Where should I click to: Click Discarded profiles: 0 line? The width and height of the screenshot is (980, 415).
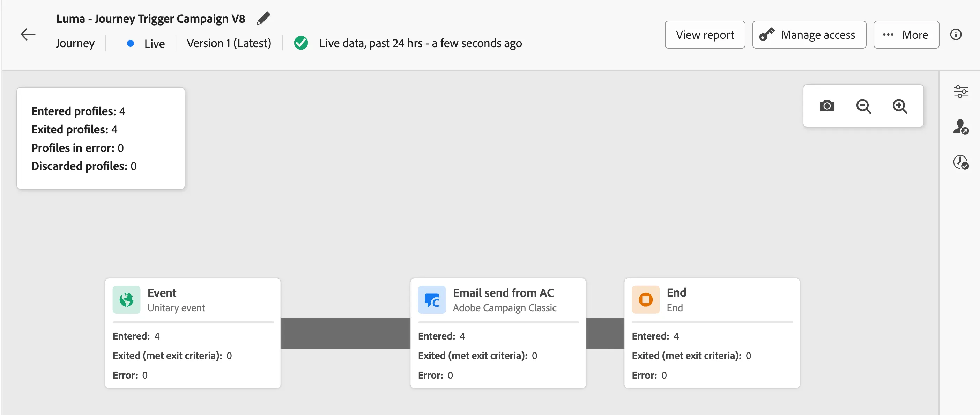[84, 166]
